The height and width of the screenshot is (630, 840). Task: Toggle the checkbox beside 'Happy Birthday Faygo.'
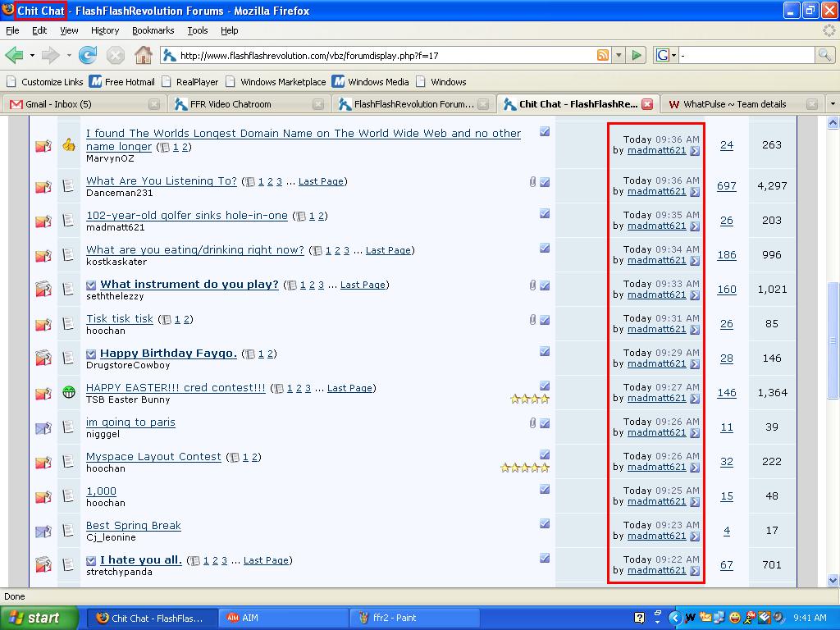coord(91,354)
